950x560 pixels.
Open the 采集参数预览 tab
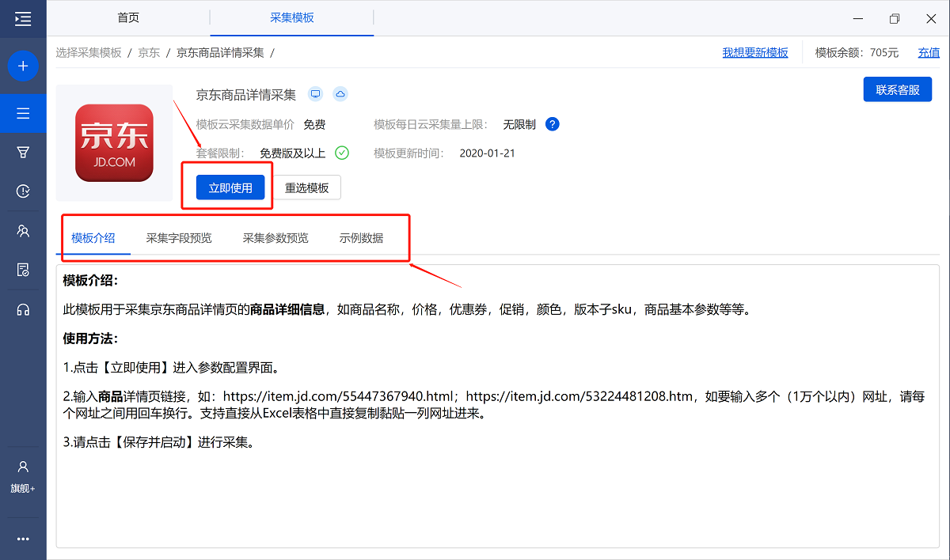275,238
